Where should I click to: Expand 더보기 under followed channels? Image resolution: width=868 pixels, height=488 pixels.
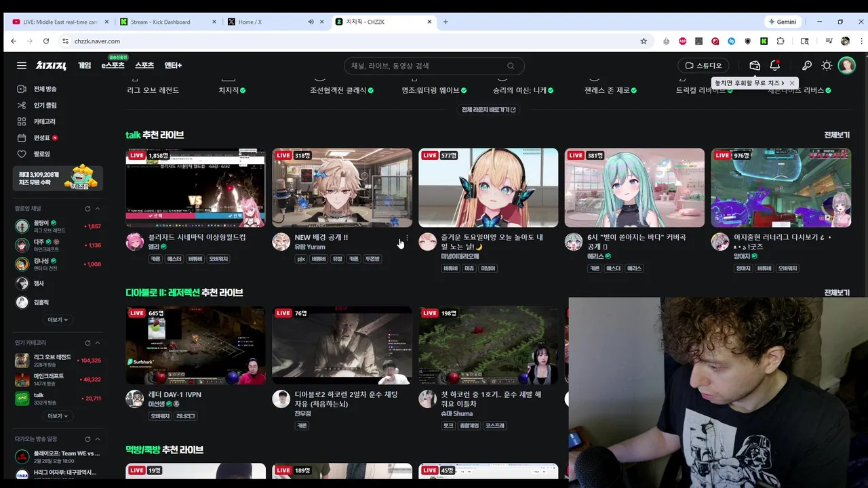(x=57, y=320)
